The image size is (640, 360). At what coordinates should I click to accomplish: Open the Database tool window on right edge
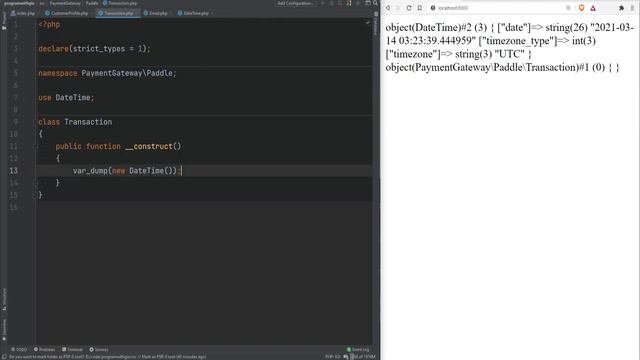tap(375, 25)
